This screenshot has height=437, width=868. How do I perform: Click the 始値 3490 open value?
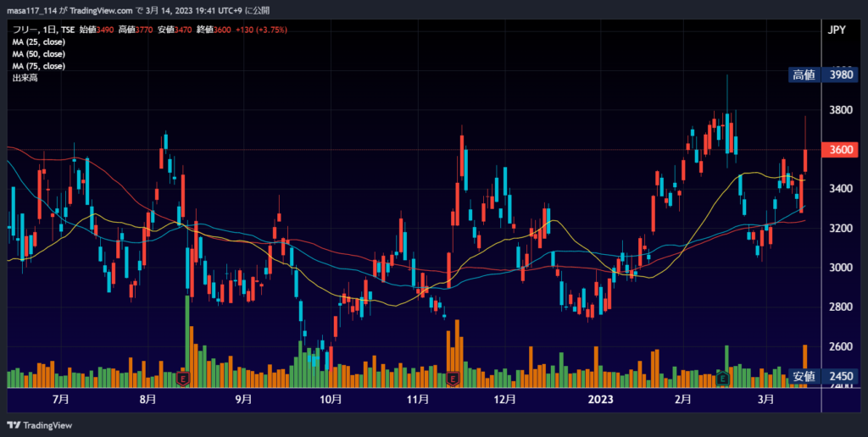97,30
